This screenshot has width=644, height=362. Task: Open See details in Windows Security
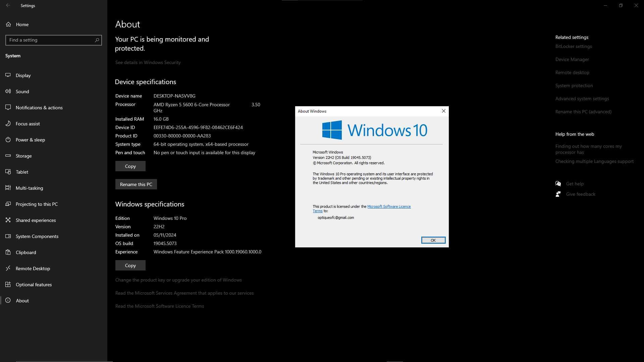[x=148, y=62]
